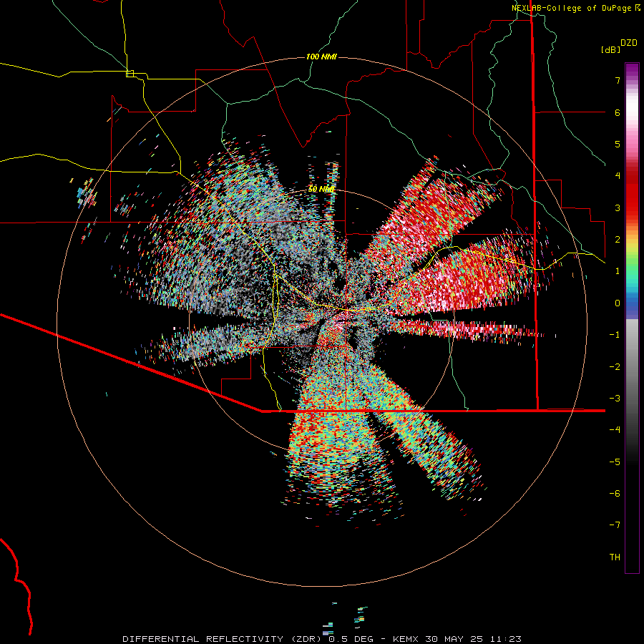Viewport: 644px width, 644px height.
Task: Click the -6 value on the colorbar scale
Action: (615, 493)
